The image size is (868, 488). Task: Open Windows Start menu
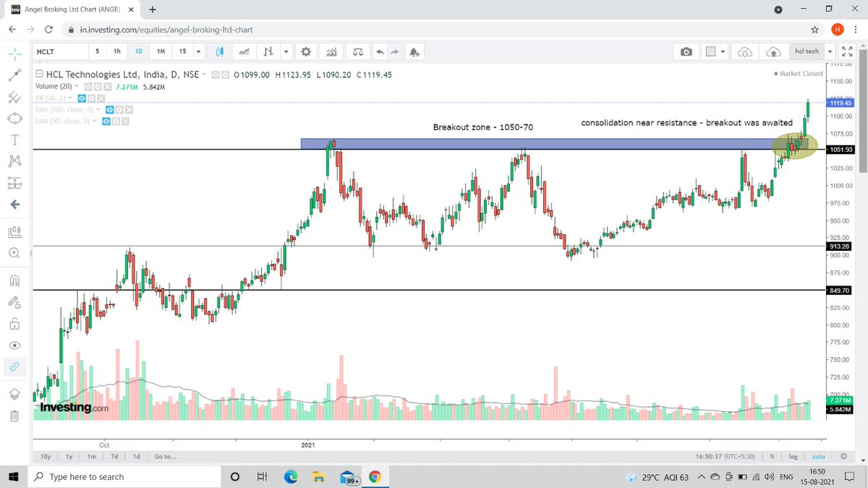coord(14,476)
